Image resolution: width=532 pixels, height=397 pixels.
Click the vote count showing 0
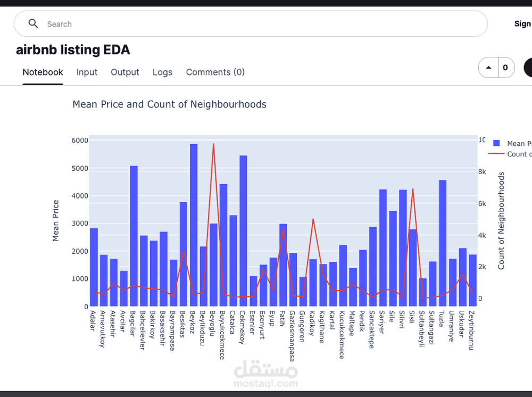(x=505, y=68)
